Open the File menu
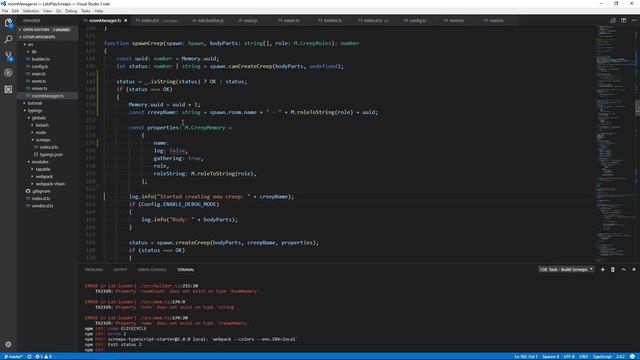640x360 pixels. point(5,11)
